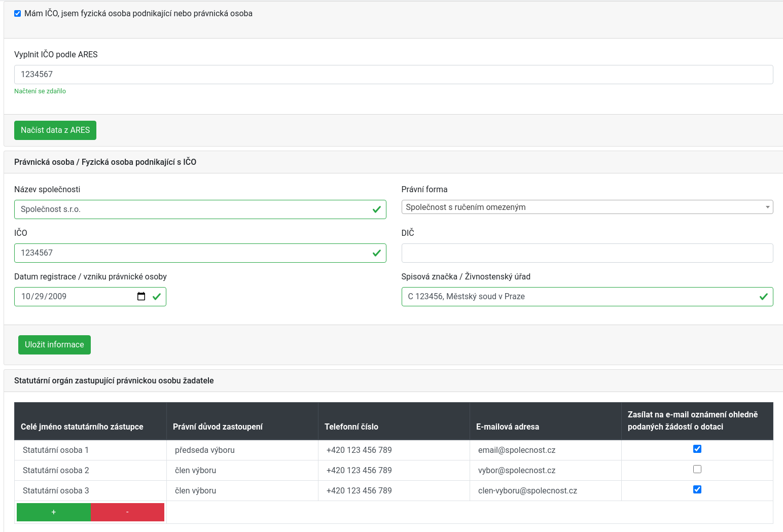Screen dimensions: 783x532
Task: Click the 'Uložit informace' button
Action: [x=54, y=345]
